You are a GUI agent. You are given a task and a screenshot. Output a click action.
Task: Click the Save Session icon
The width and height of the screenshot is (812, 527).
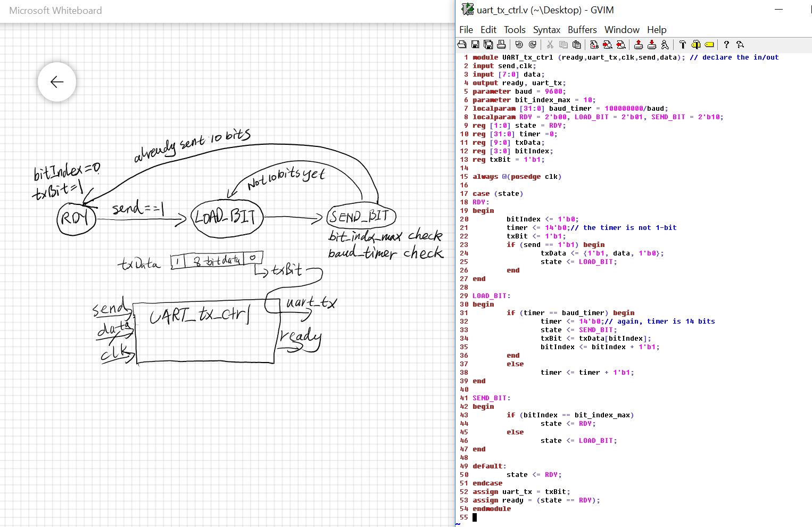coord(651,45)
